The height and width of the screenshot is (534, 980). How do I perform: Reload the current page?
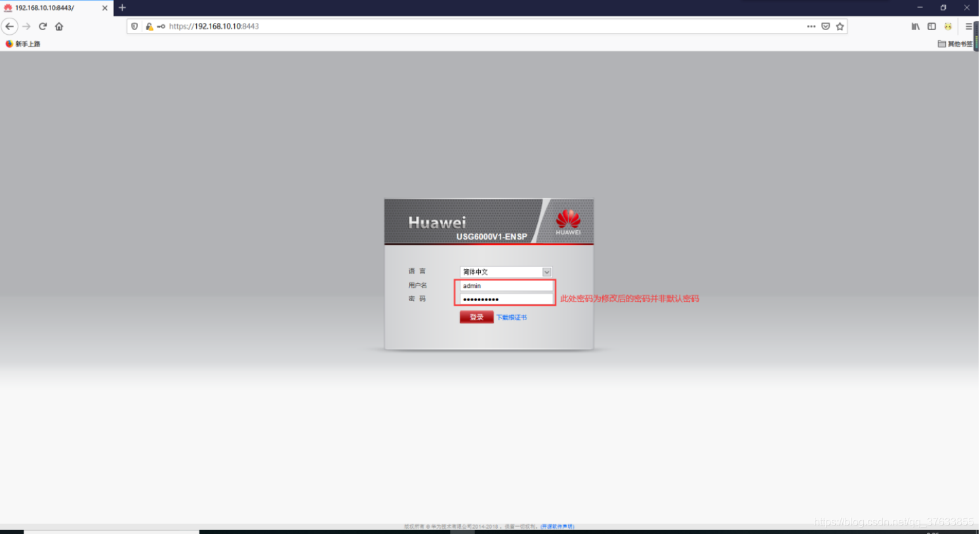(x=43, y=26)
